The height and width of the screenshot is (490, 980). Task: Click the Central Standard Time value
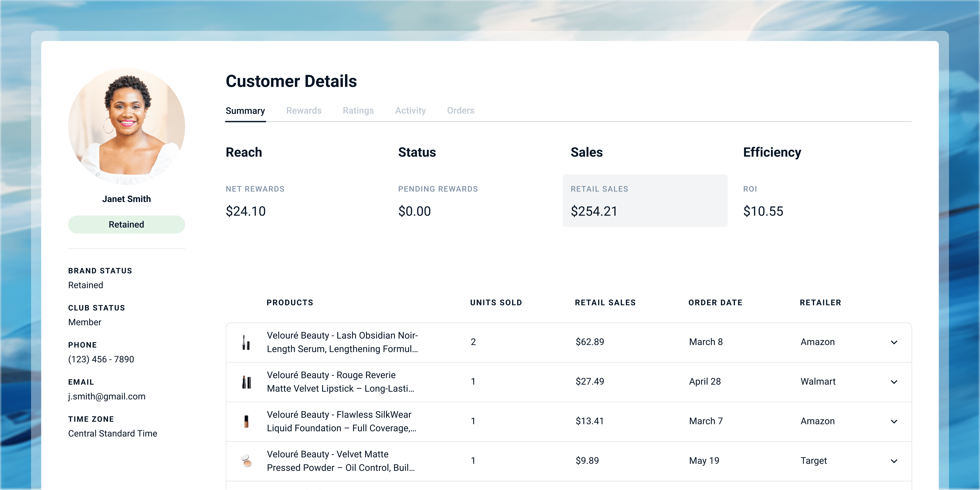pos(113,433)
